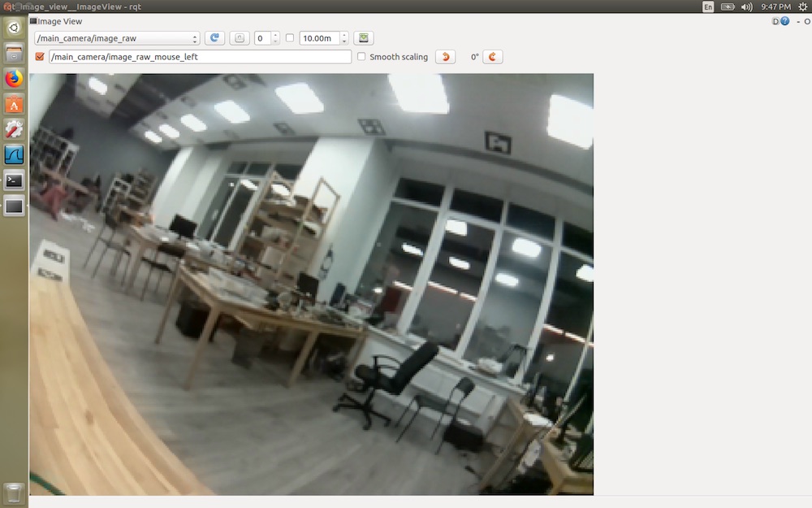Screen dimensions: 812x508
Task: Toggle the checkbox before the 10.00m spinner
Action: pos(289,37)
